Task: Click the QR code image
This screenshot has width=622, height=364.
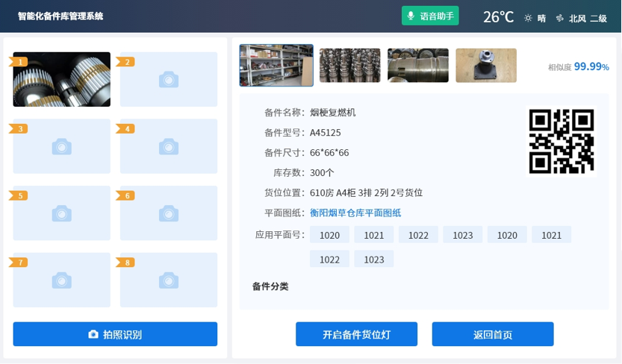Action: coord(562,142)
